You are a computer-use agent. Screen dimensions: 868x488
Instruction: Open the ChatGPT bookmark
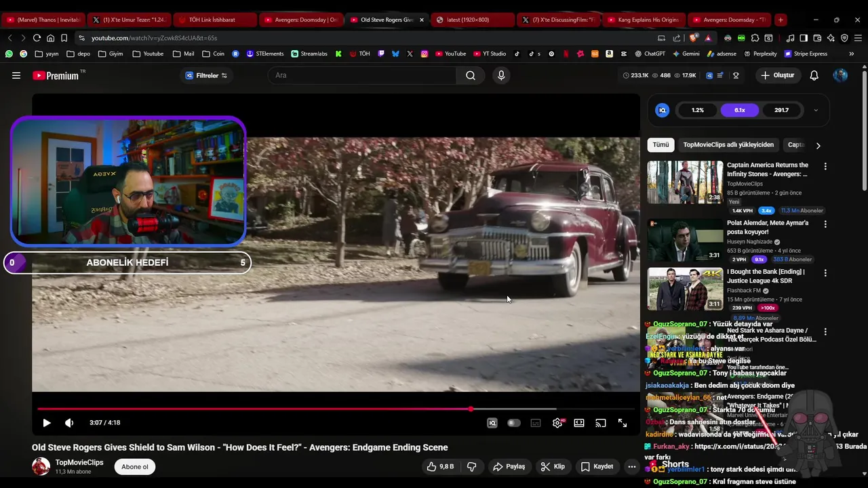click(x=650, y=54)
